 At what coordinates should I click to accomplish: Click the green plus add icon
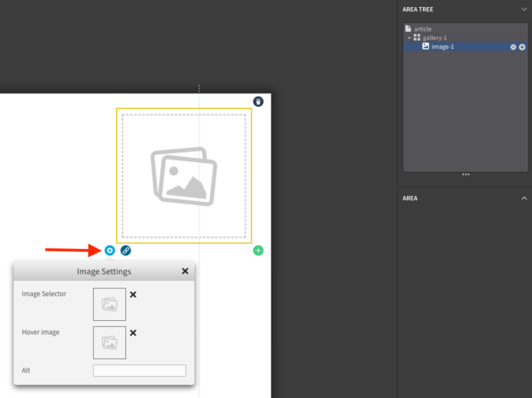pos(258,251)
